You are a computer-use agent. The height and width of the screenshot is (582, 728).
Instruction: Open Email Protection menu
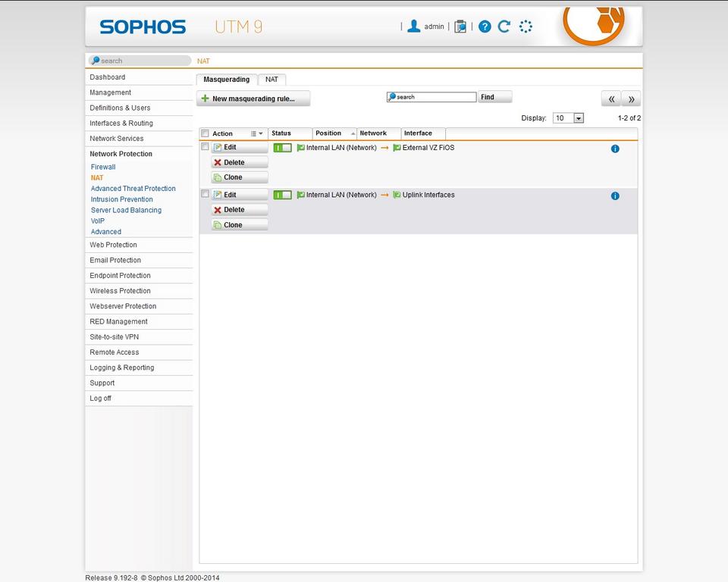[139, 260]
